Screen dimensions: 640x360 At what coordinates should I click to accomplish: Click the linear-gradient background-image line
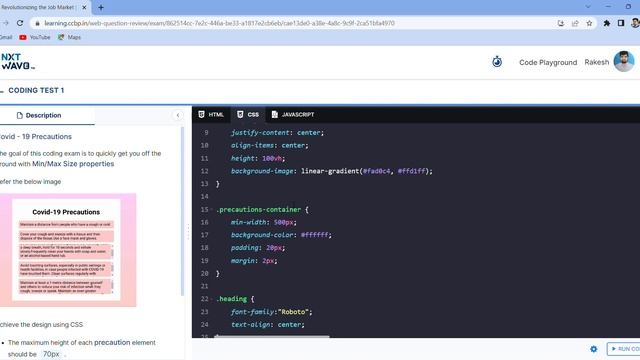(331, 171)
